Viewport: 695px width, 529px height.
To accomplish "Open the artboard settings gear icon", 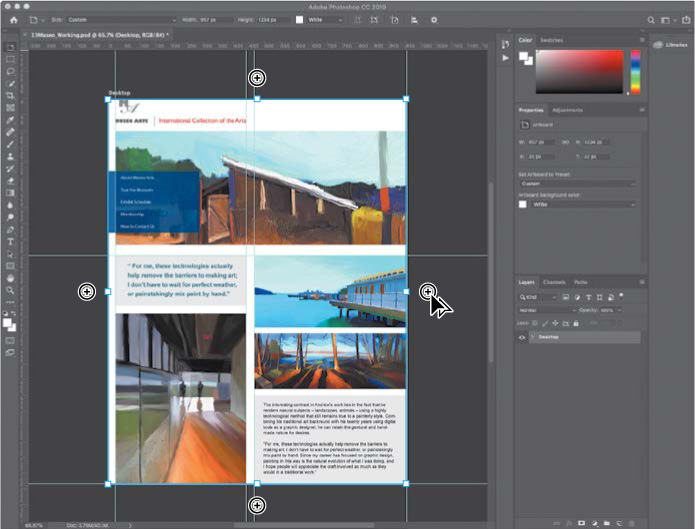I will coord(433,19).
